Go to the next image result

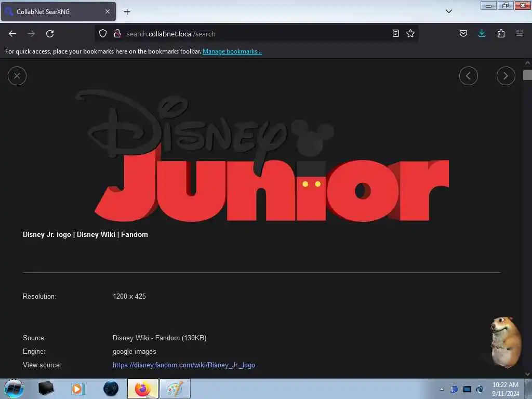506,76
